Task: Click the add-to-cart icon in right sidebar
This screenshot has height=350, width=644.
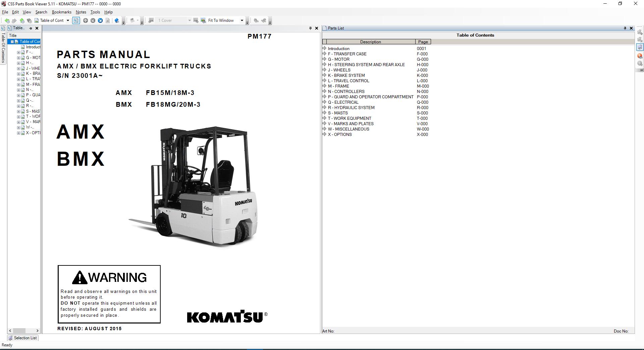Action: point(640,32)
